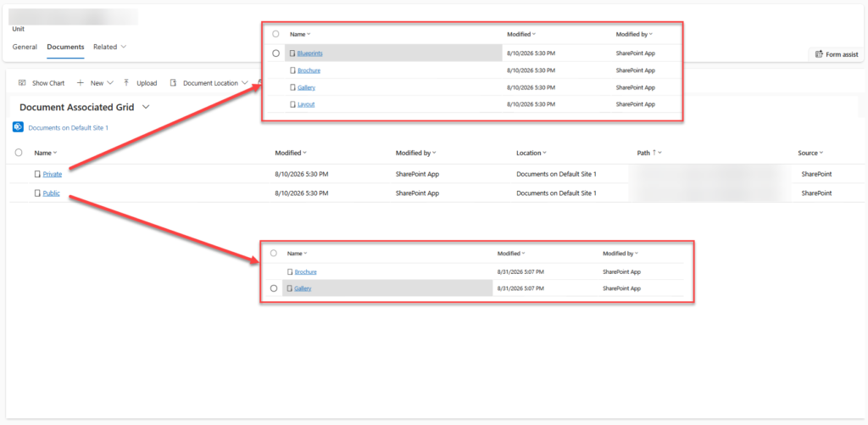
Task: Click the file icon beside Blueprints
Action: [x=292, y=53]
